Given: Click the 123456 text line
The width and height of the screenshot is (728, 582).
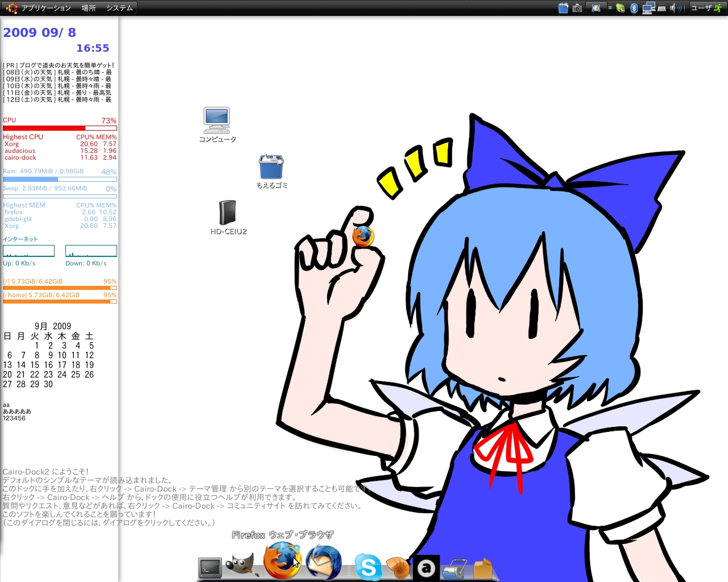Looking at the screenshot, I should (14, 418).
